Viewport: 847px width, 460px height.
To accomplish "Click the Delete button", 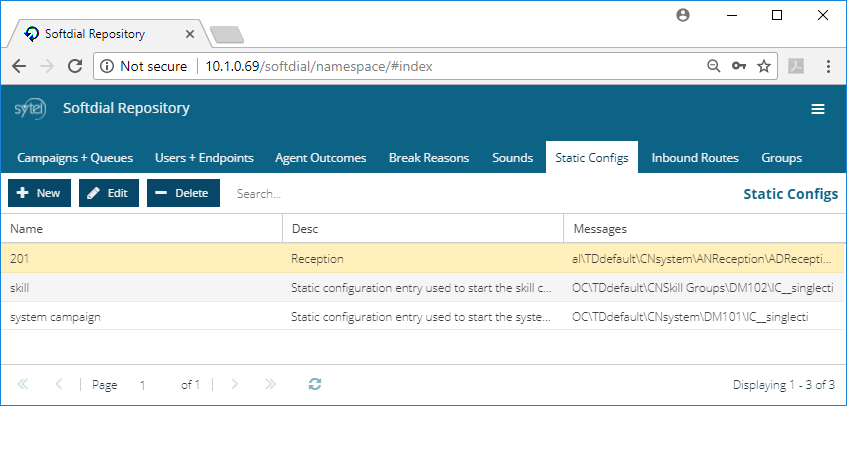I will tap(183, 193).
